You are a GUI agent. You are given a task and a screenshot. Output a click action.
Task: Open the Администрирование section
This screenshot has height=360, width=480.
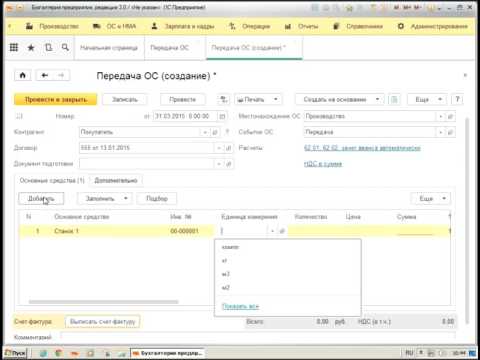coord(433,26)
